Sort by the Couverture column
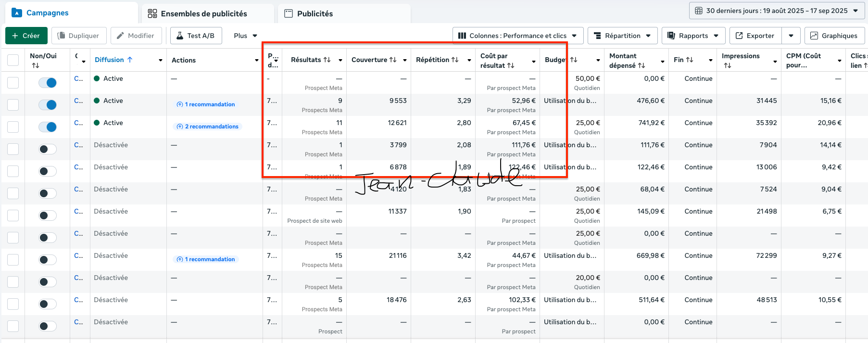Screen dimensions: 868x343 tap(374, 60)
